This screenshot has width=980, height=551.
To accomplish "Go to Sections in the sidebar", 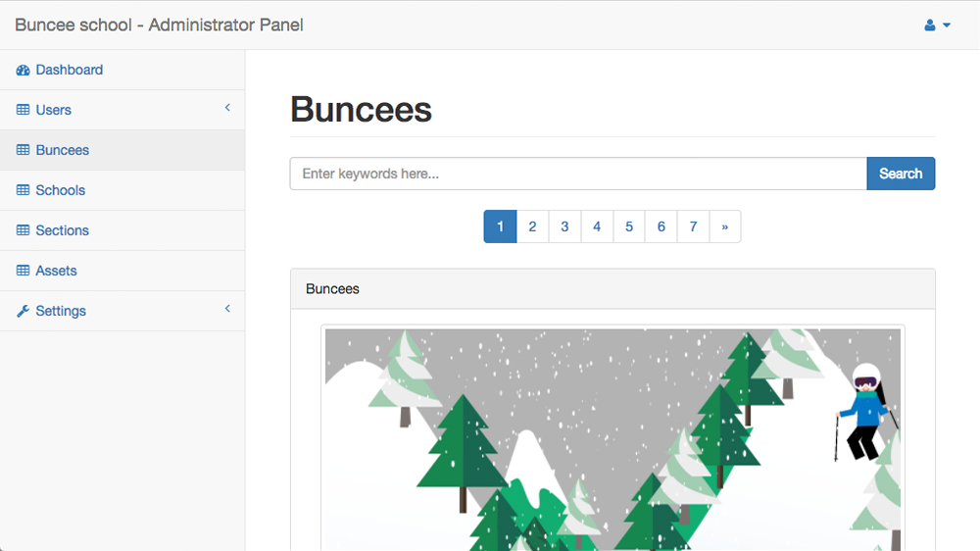I will coord(63,230).
